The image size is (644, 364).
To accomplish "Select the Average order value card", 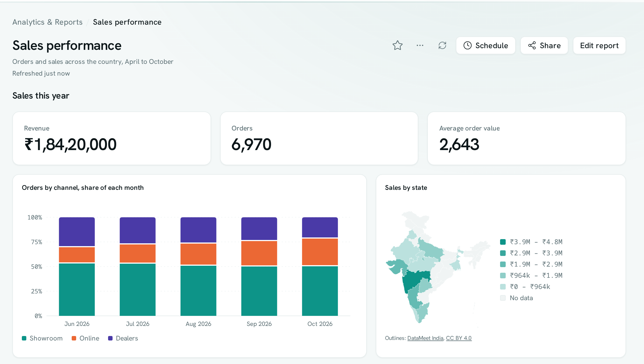I will 527,138.
